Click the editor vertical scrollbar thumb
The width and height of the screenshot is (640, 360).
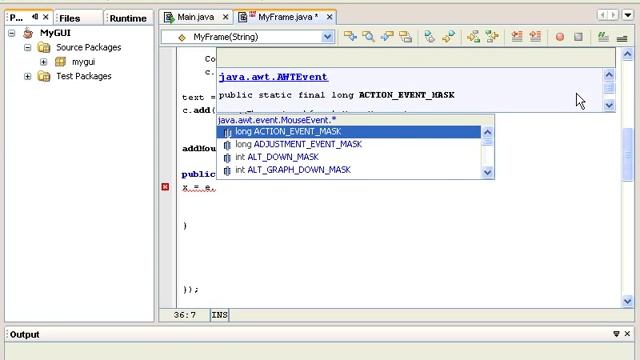click(x=628, y=154)
